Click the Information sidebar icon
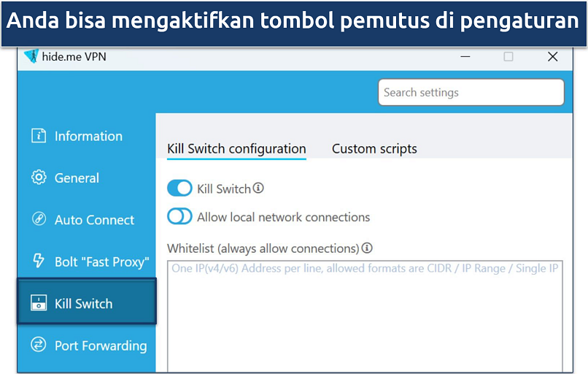Viewport: 588px width, 374px height. pos(39,136)
